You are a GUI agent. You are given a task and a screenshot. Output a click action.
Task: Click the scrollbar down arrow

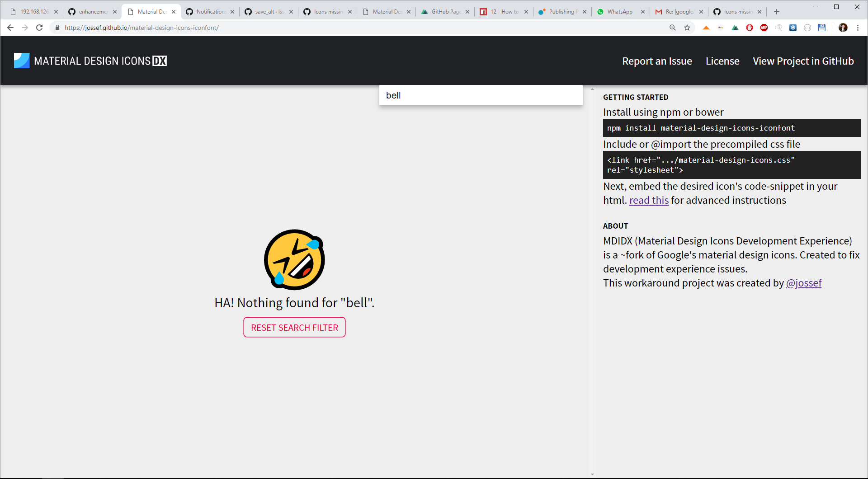[x=592, y=474]
